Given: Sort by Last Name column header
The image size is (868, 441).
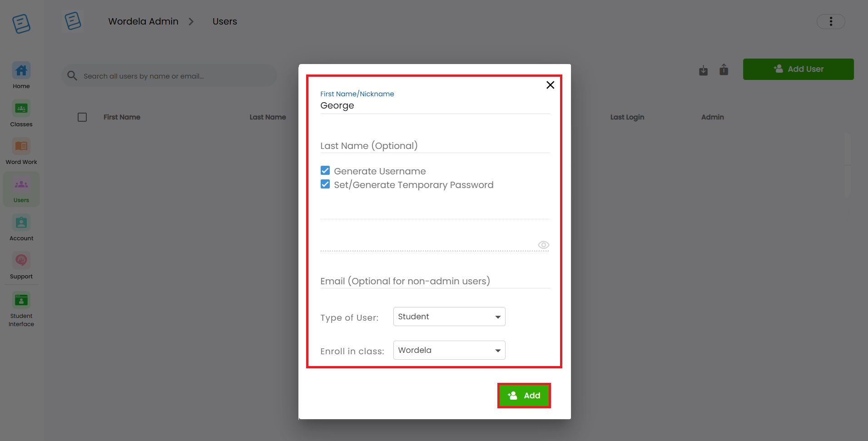Looking at the screenshot, I should (268, 117).
